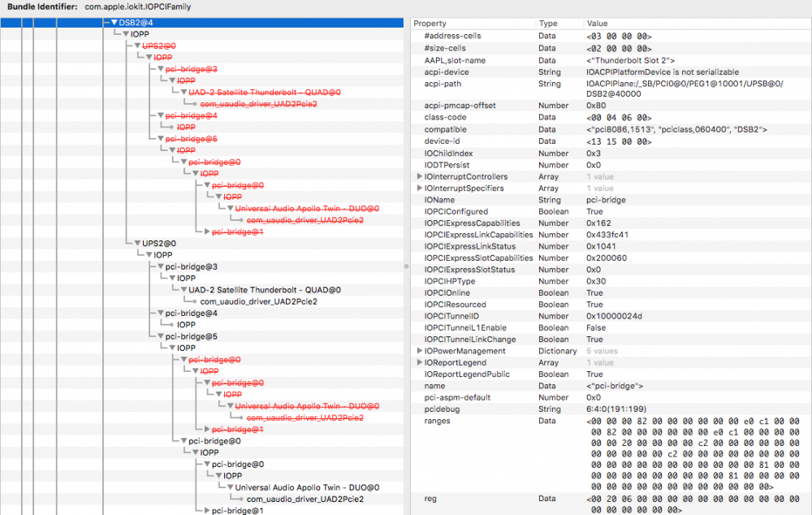Collapse black UAD-2 Satellite Thunderbolt QUAD@0 triangle

pyautogui.click(x=184, y=290)
